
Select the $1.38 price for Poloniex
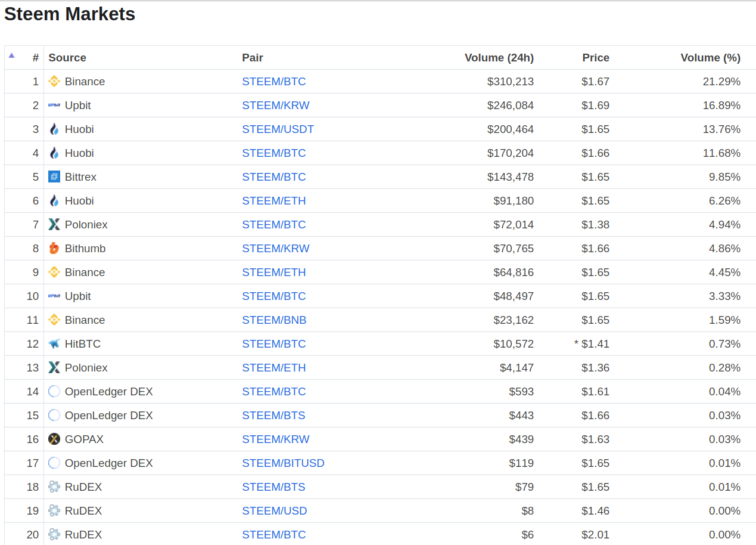(596, 225)
